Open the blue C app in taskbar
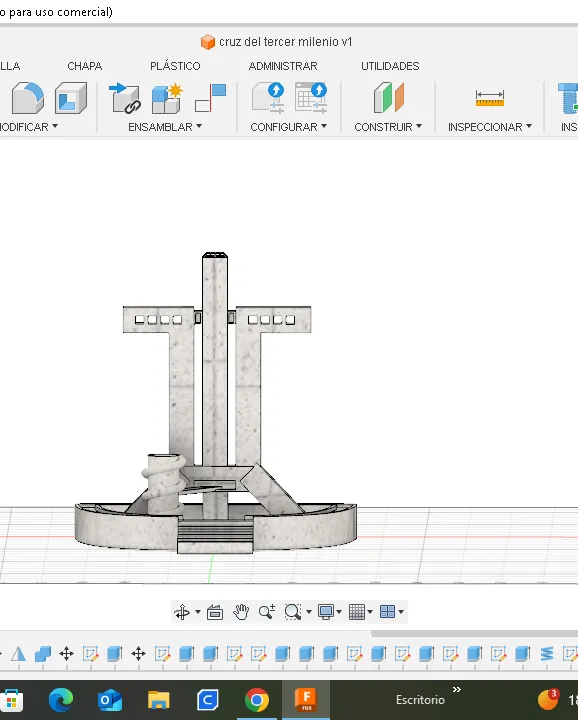Image resolution: width=578 pixels, height=720 pixels. coord(208,700)
